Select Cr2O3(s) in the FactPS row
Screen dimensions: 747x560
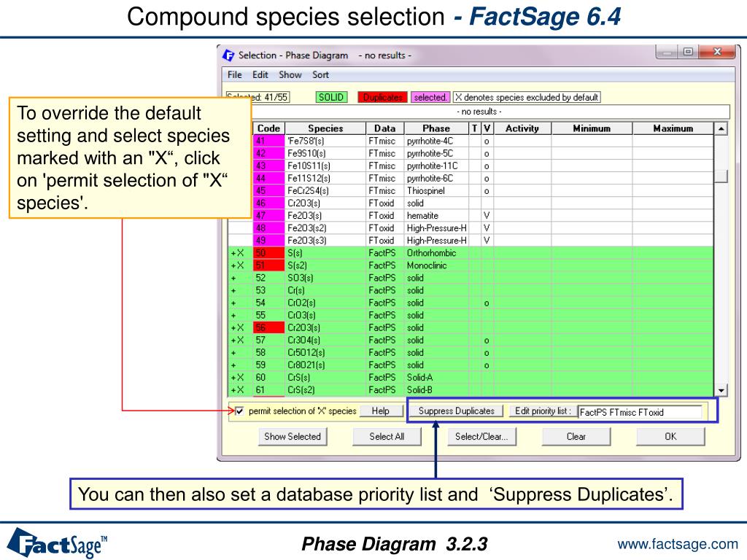click(471, 327)
